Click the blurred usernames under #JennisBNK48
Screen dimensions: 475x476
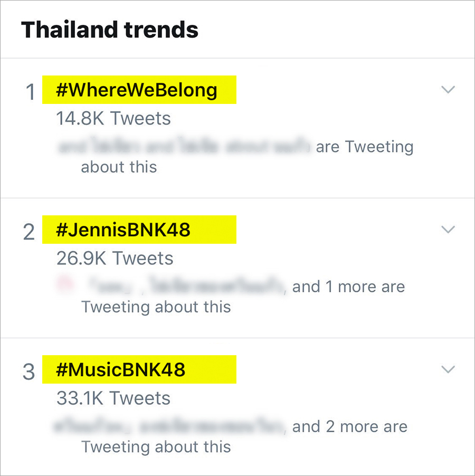click(x=187, y=287)
